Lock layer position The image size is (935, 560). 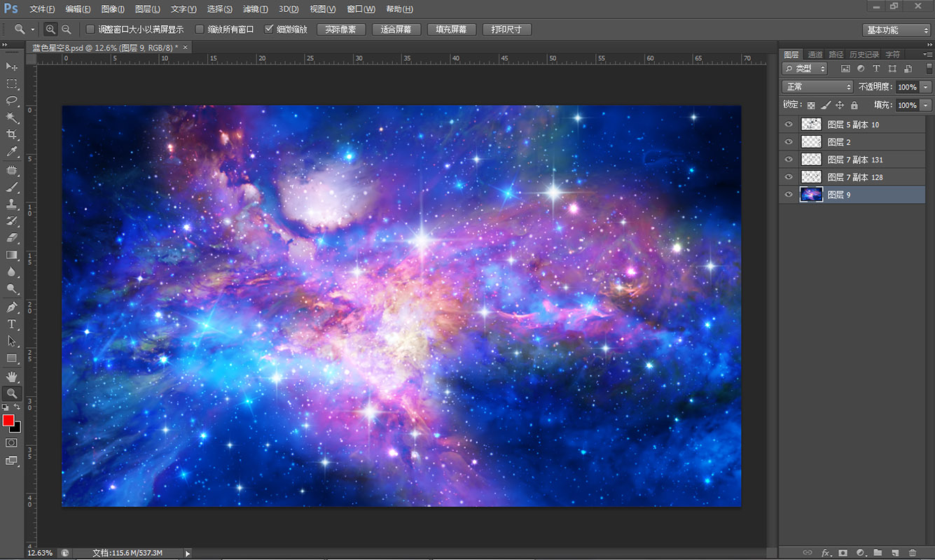(840, 105)
